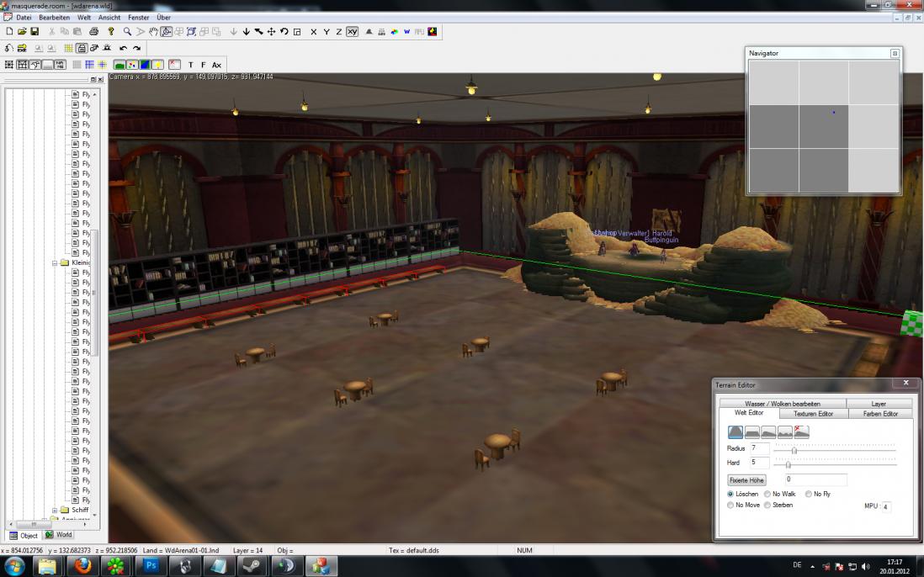Open the Bearbeiten menu

[x=54, y=18]
